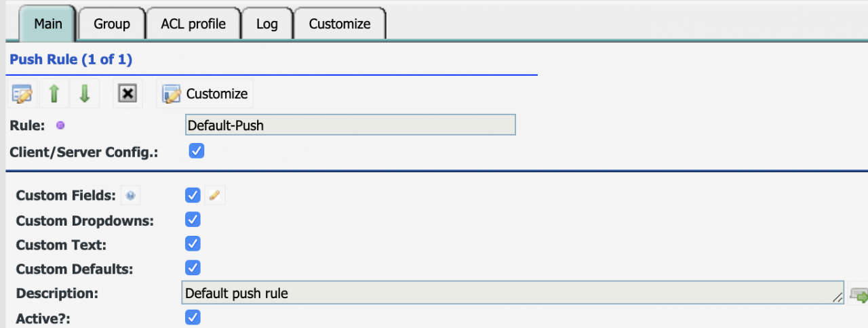The image size is (868, 328).
Task: Click the Rule name input field
Action: [x=350, y=125]
